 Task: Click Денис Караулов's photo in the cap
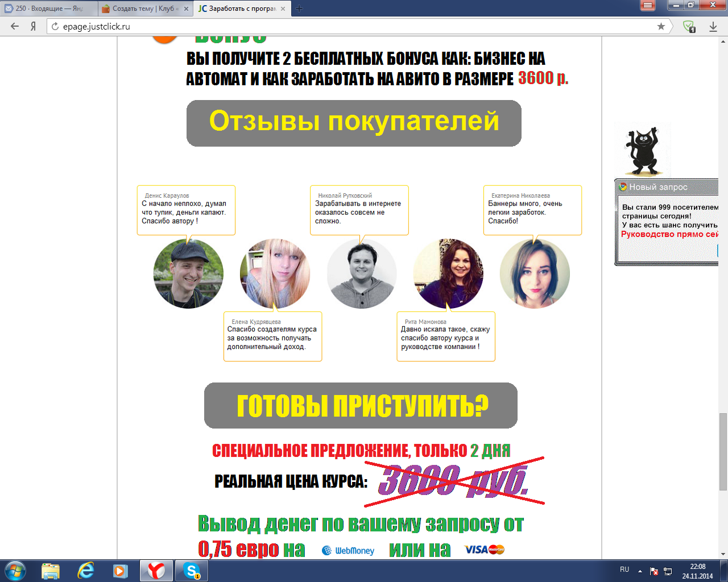188,273
